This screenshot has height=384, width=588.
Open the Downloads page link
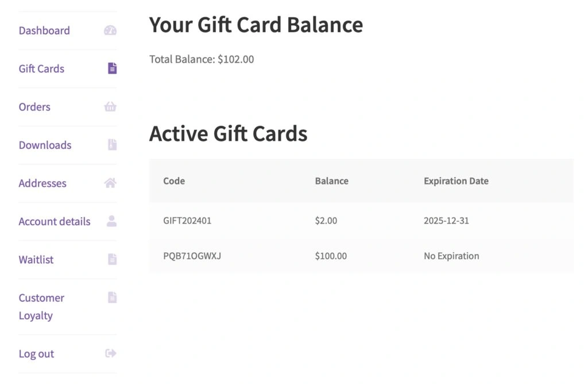tap(45, 145)
